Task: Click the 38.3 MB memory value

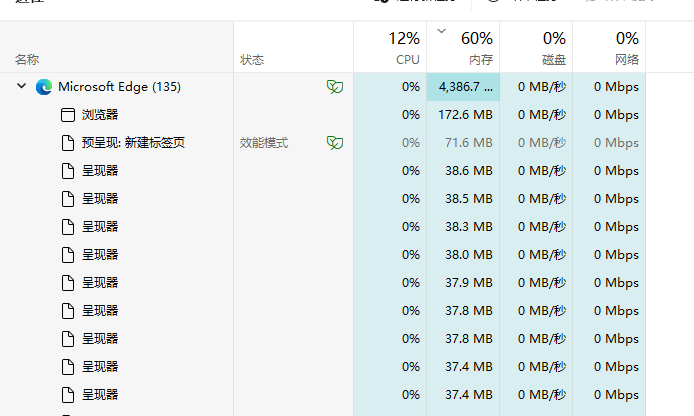Action: (469, 227)
